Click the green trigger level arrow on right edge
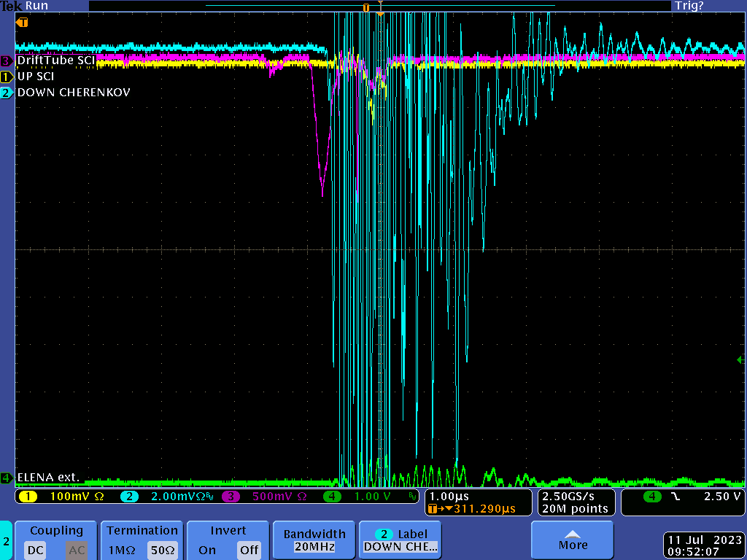The height and width of the screenshot is (560, 747). 740,359
